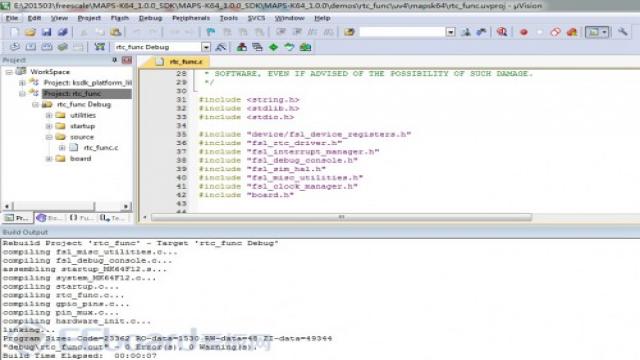
Task: Click the Batch Build icon
Action: point(62,47)
